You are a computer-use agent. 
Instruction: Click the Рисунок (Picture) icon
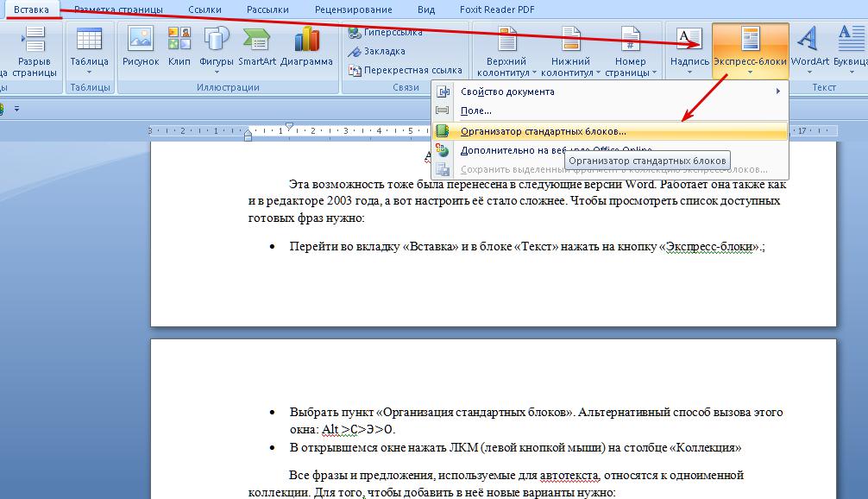pos(141,47)
